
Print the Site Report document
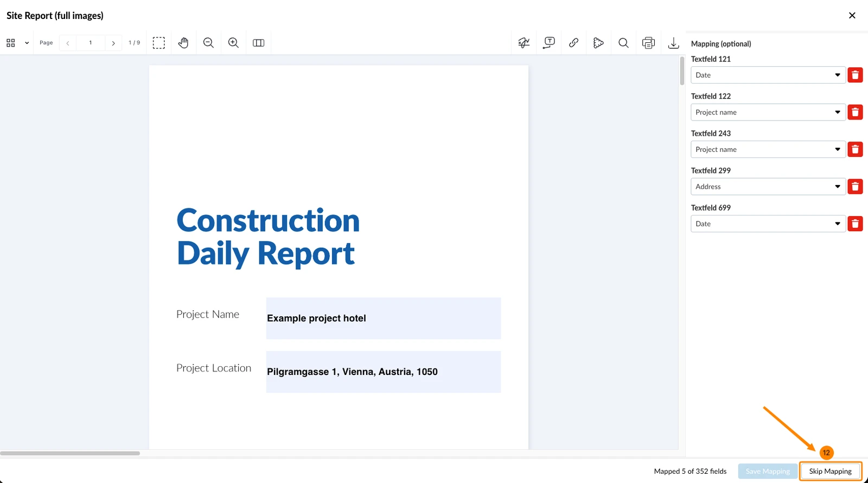648,43
